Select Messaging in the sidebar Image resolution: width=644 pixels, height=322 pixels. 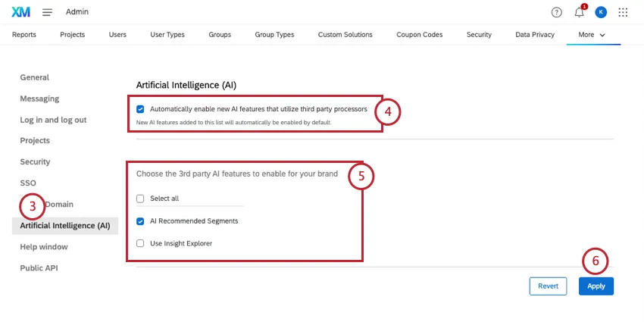click(x=39, y=98)
